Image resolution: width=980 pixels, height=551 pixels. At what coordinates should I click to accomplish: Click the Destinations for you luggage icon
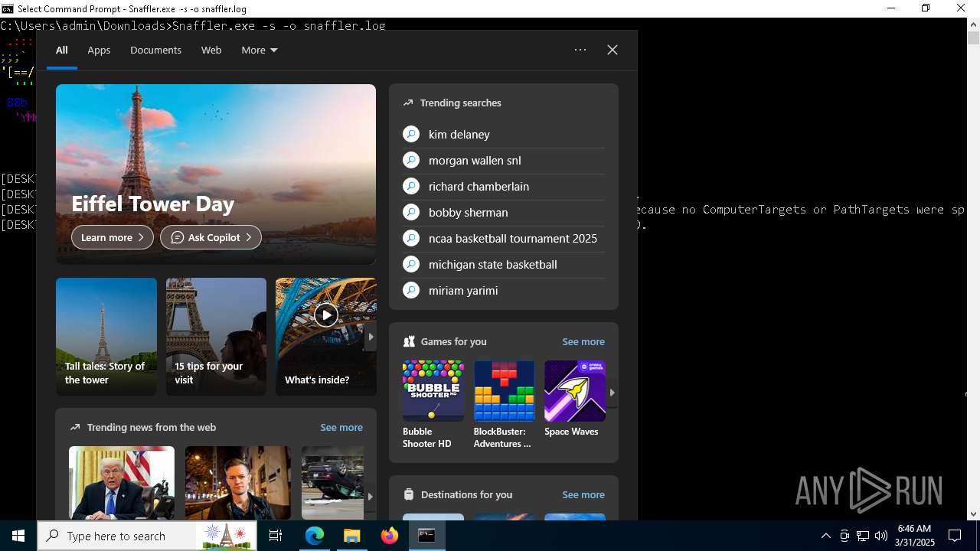[409, 494]
